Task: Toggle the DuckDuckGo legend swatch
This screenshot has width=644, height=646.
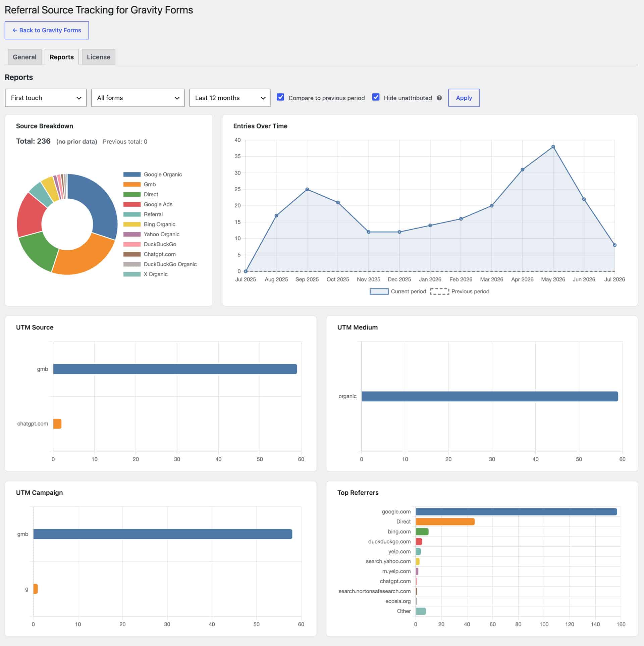Action: [132, 244]
